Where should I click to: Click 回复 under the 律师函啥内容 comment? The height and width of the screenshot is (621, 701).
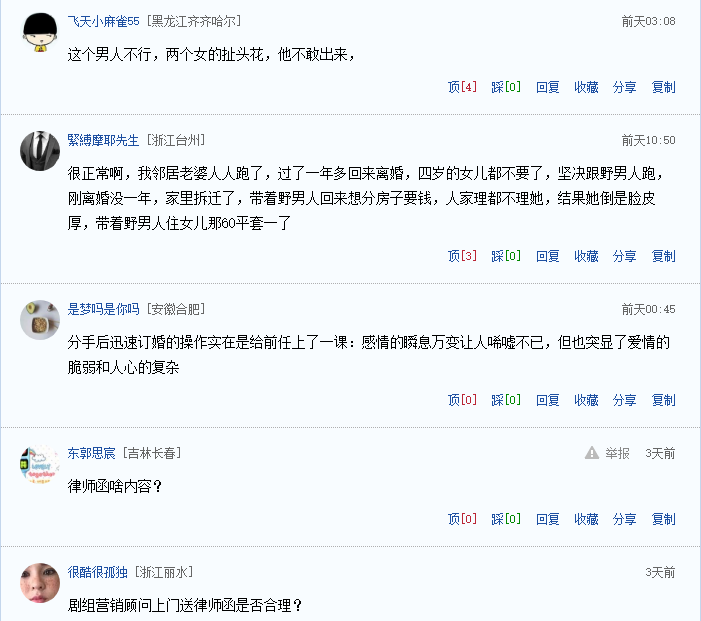click(547, 519)
